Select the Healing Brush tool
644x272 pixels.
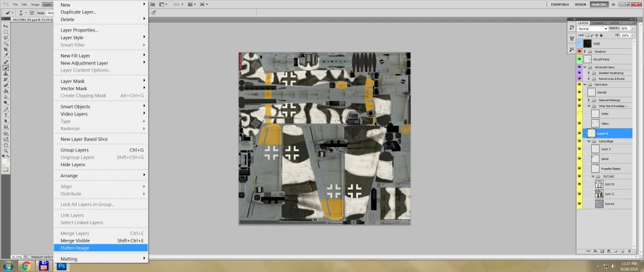point(6,62)
